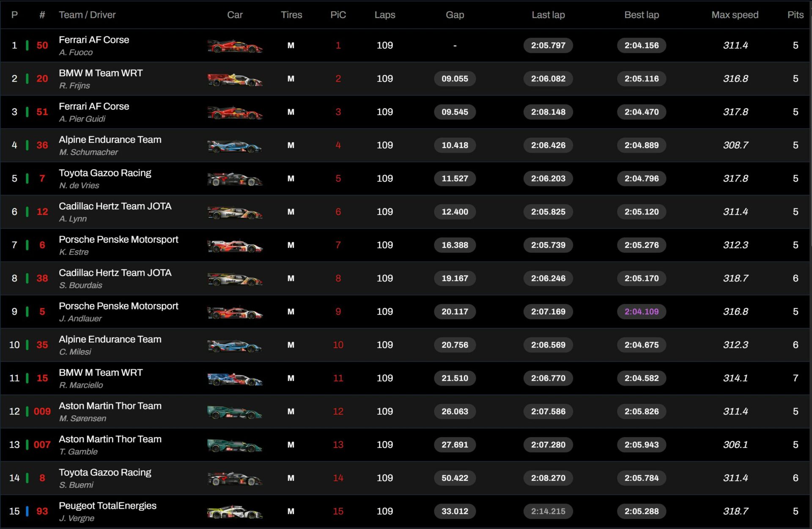Screen dimensions: 812x529
Task: Click car number 009
Action: tap(42, 411)
